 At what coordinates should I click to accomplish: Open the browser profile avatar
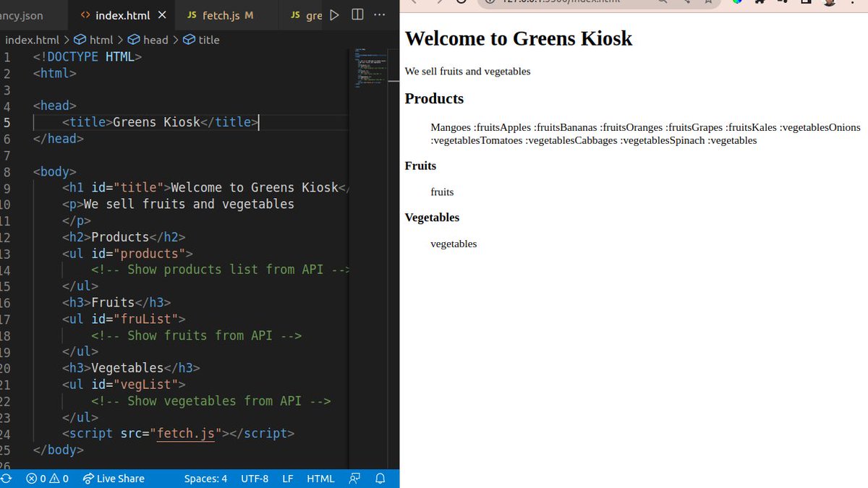pos(830,2)
